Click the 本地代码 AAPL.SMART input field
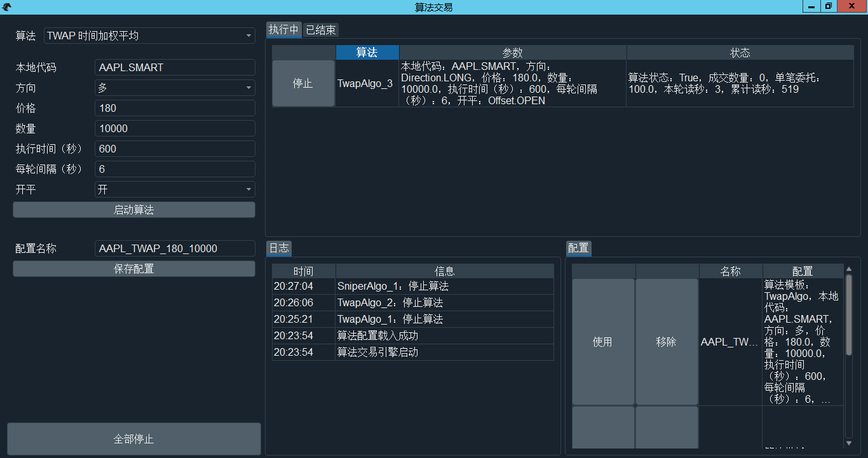This screenshot has height=458, width=868. point(175,67)
